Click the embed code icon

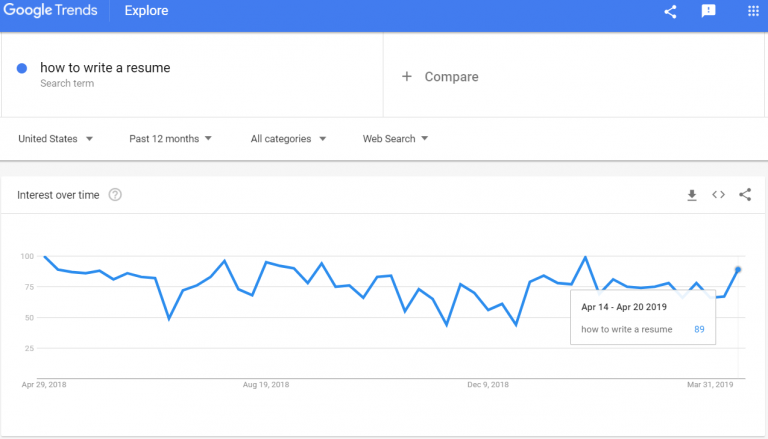click(x=718, y=195)
